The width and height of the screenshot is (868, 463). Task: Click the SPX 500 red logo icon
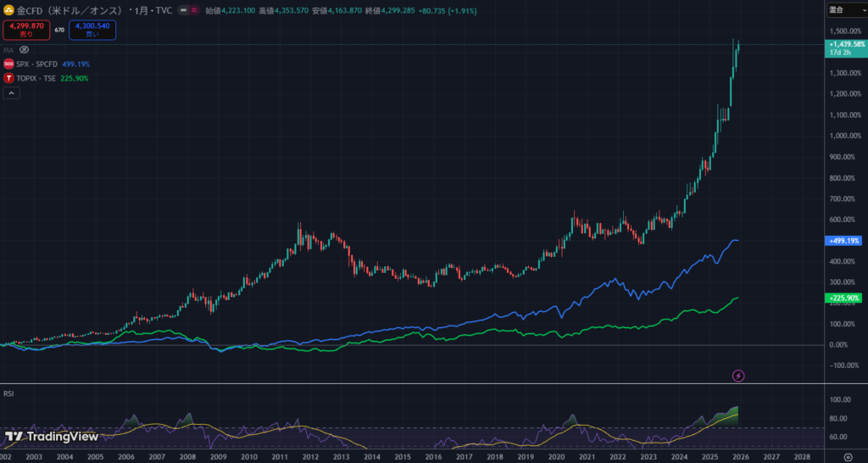pos(8,64)
